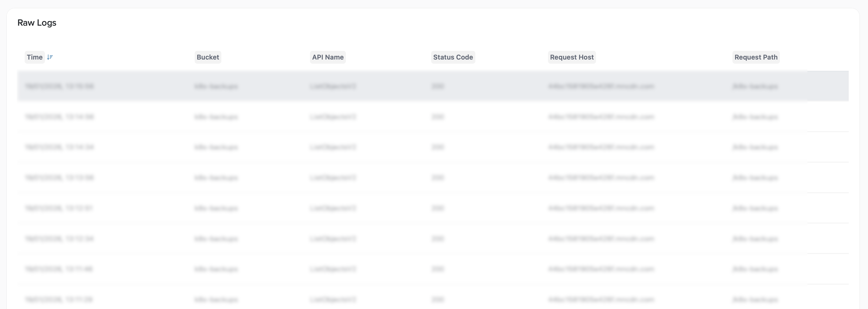Select the third row's bucket name cell
The height and width of the screenshot is (309, 868).
pyautogui.click(x=216, y=147)
